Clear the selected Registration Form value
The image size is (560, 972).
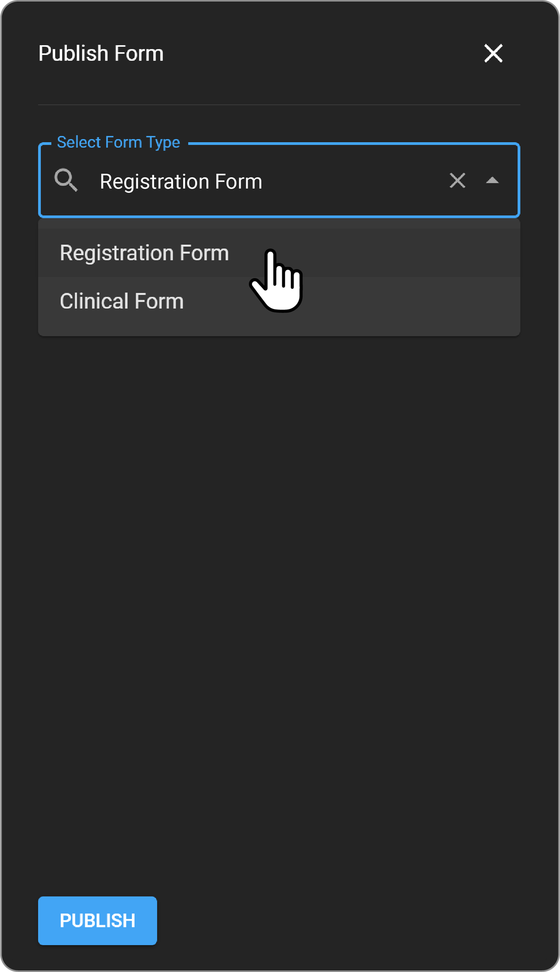pos(457,181)
